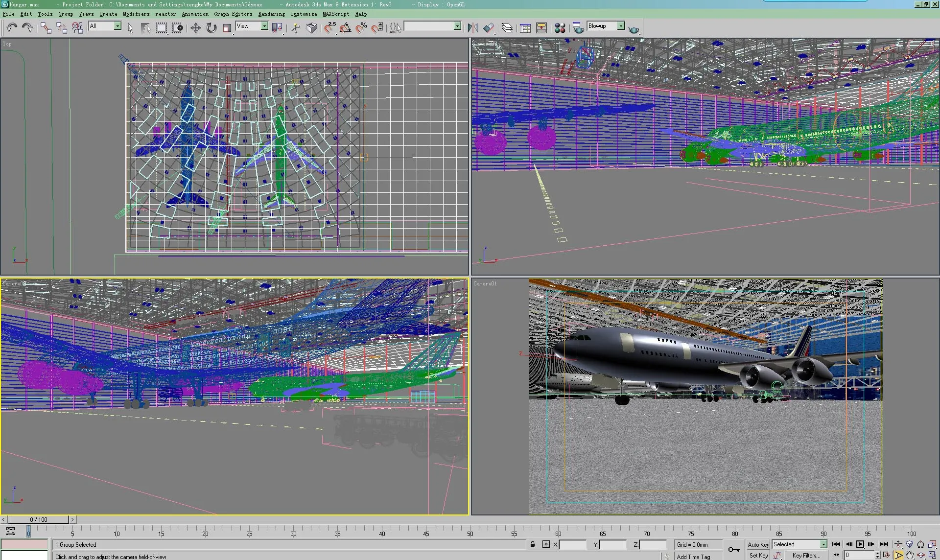Click the Quick Render teapot icon
Viewport: 940px width, 560px height.
634,29
